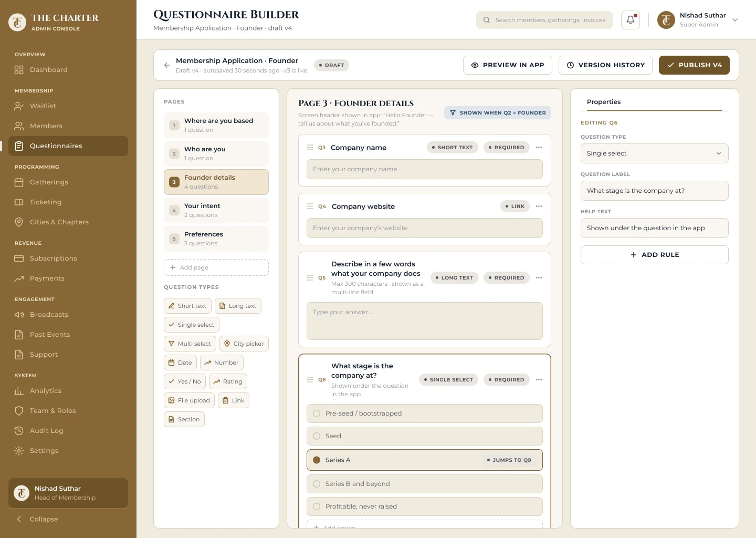Open the Shown when Q2 = Founder condition
The image size is (756, 538).
[x=498, y=113]
